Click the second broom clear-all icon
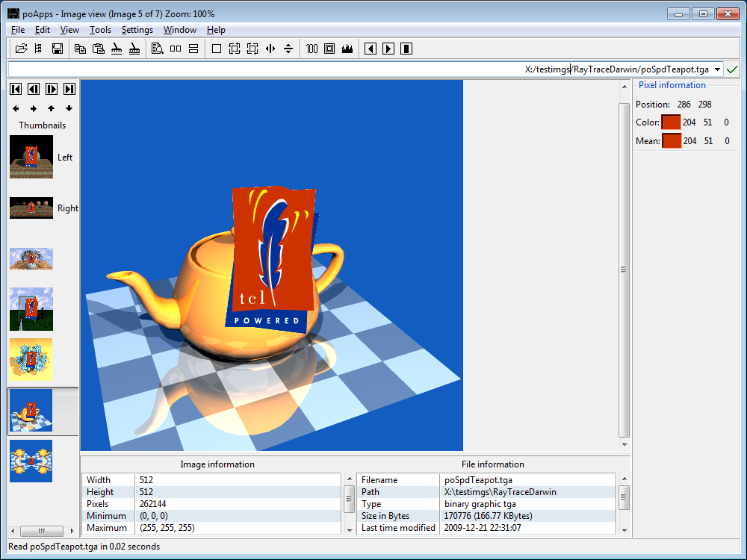Image resolution: width=747 pixels, height=560 pixels. click(134, 49)
